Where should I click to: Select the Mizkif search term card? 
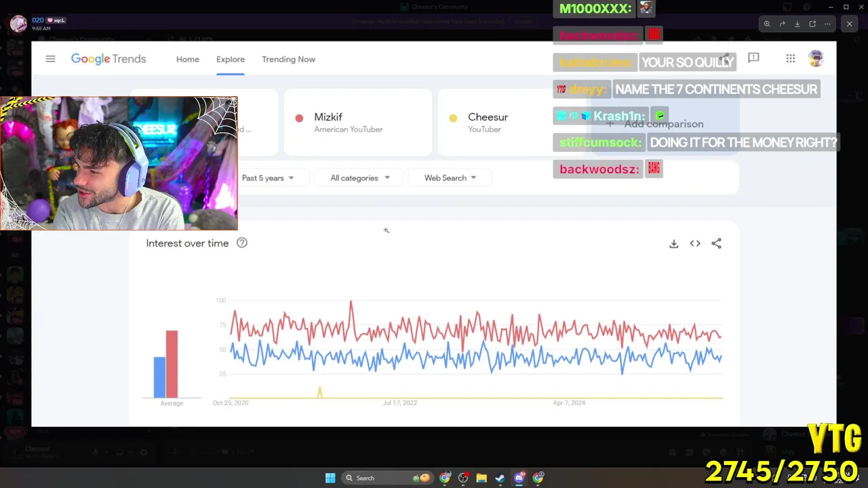coord(357,123)
